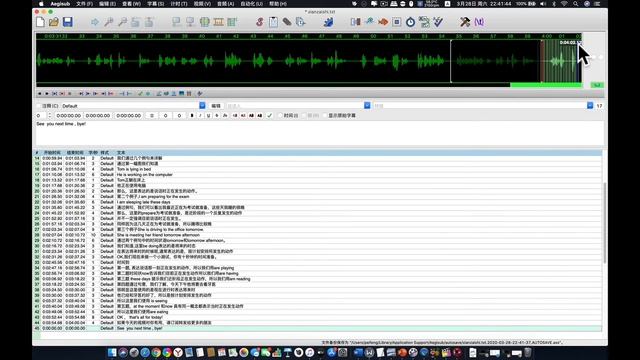Apply bold to subtitle text

click(192, 116)
